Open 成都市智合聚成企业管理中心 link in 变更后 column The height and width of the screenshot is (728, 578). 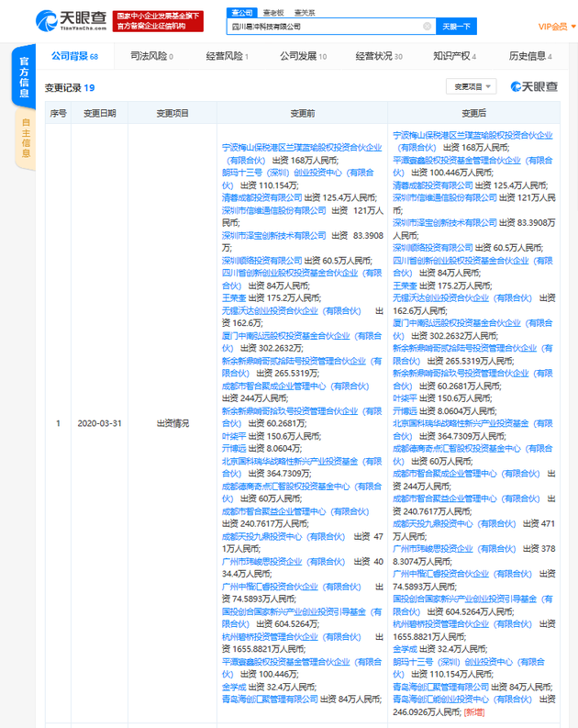pyautogui.click(x=466, y=474)
